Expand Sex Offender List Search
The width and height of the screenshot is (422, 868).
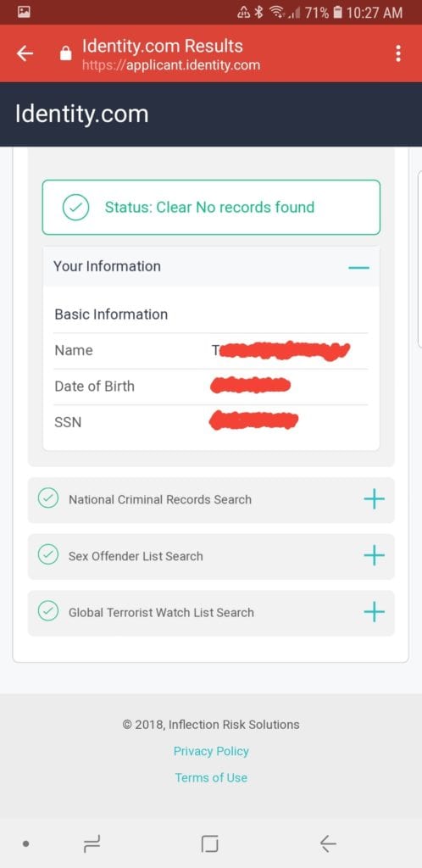pos(374,555)
